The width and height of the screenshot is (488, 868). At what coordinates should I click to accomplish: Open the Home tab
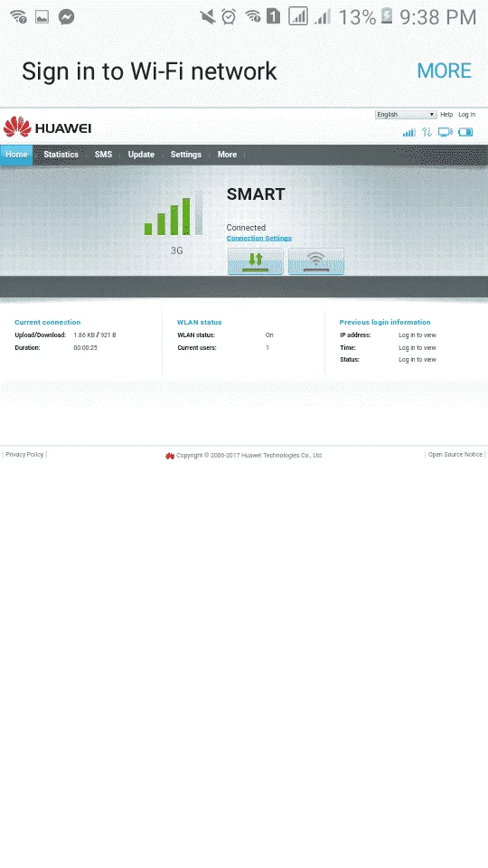pyautogui.click(x=16, y=155)
